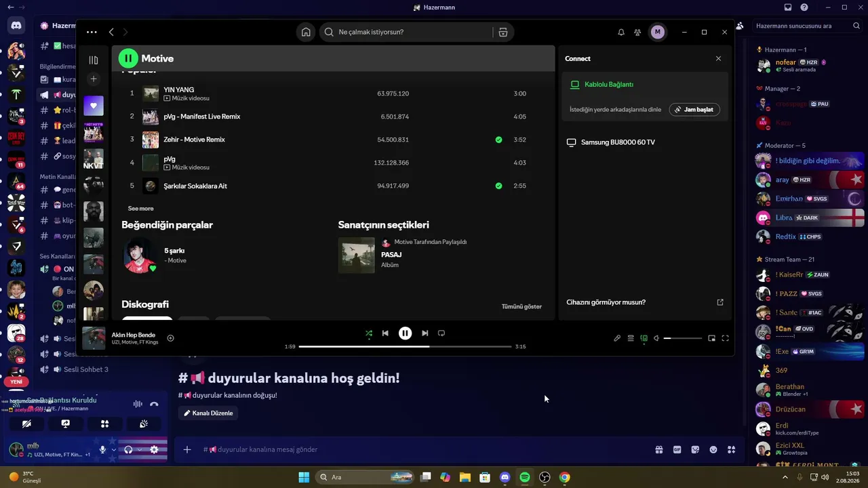Viewport: 868px width, 488px height.
Task: Deafen Discord with the headphones icon
Action: coord(128,449)
